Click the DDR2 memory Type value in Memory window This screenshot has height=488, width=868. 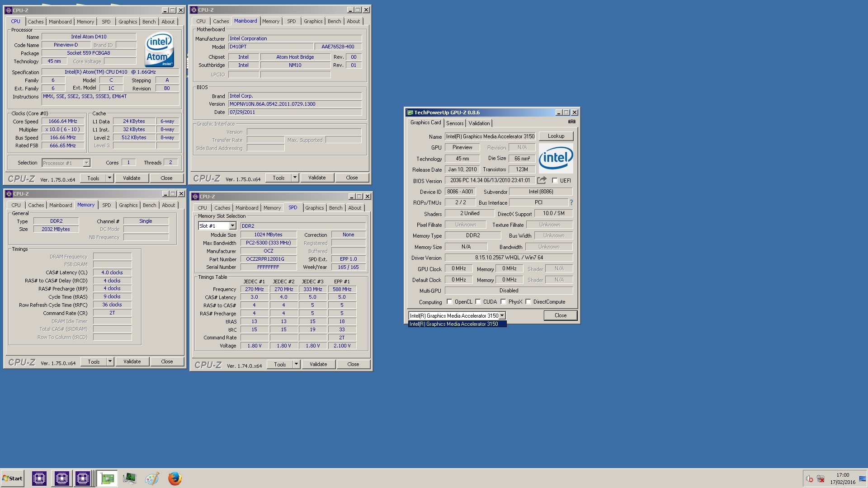tap(57, 221)
